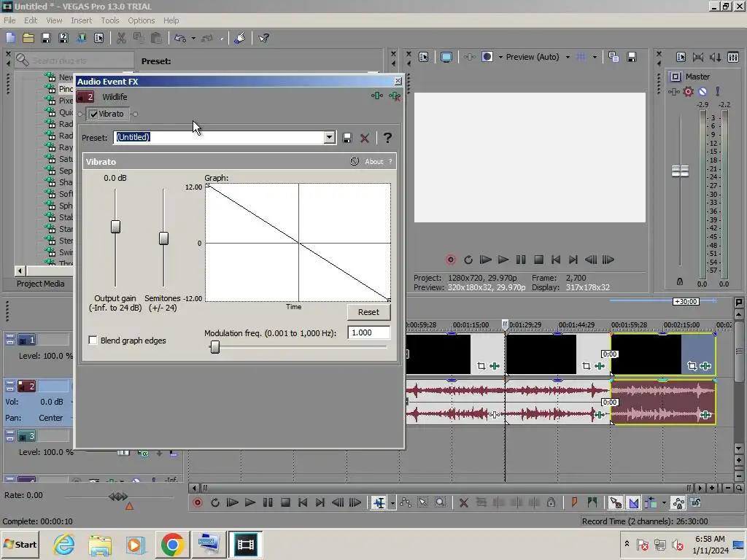Insert Marker flag icon in timeline toolbar
This screenshot has height=560, width=747.
(x=575, y=502)
